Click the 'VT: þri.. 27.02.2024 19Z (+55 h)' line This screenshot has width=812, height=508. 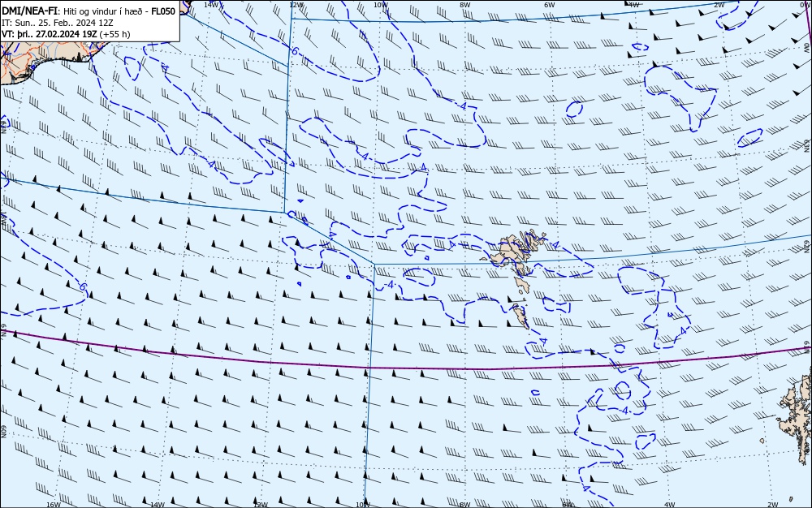(x=66, y=34)
